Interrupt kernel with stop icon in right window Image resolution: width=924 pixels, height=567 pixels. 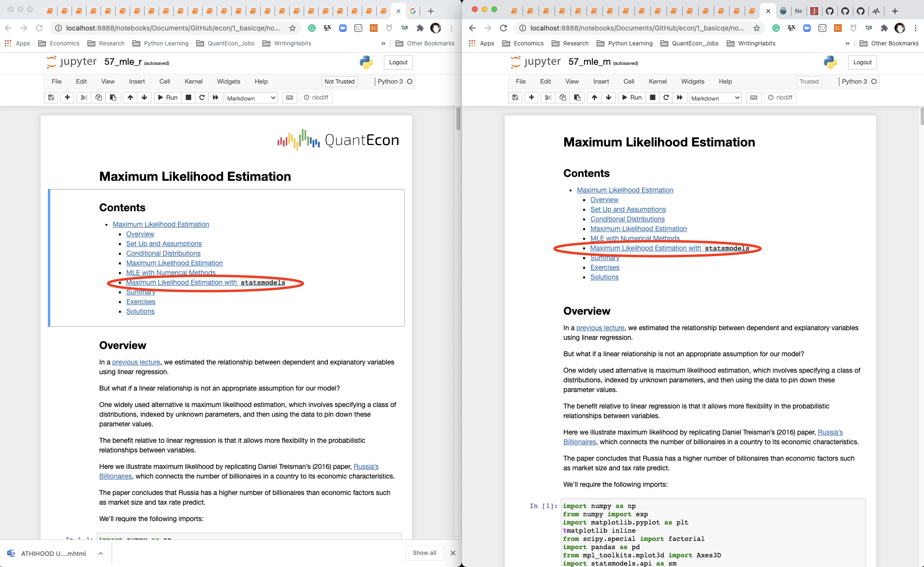coord(653,98)
